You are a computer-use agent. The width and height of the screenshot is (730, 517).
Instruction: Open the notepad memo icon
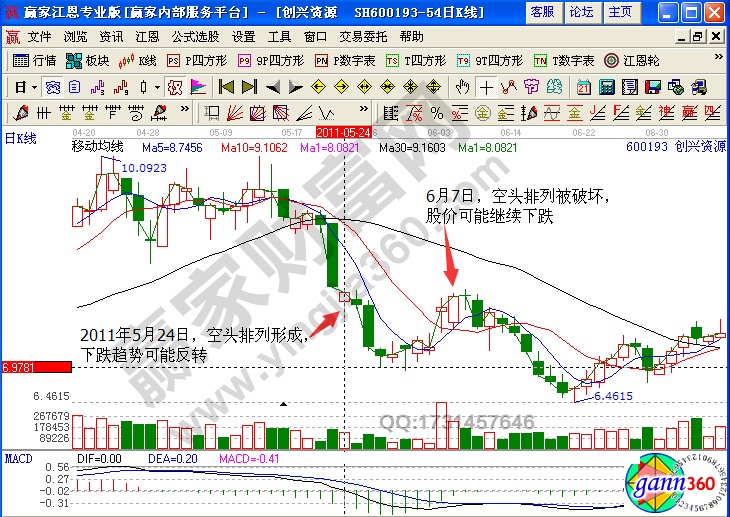tap(629, 87)
